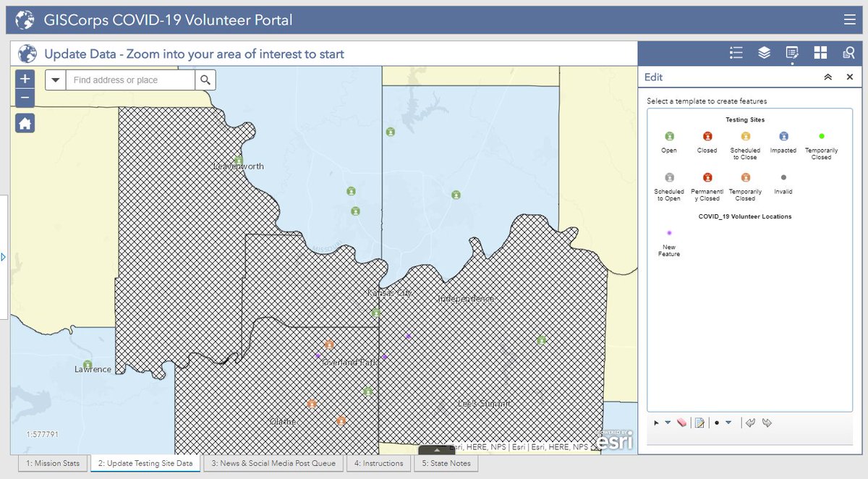Click the purple volunteer point below Independence
This screenshot has height=479, width=868.
pos(409,336)
